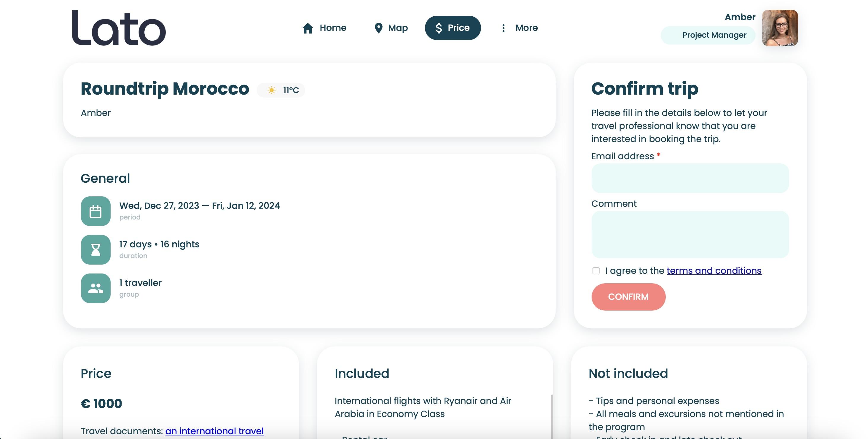Click into the Comment text area

[x=690, y=235]
